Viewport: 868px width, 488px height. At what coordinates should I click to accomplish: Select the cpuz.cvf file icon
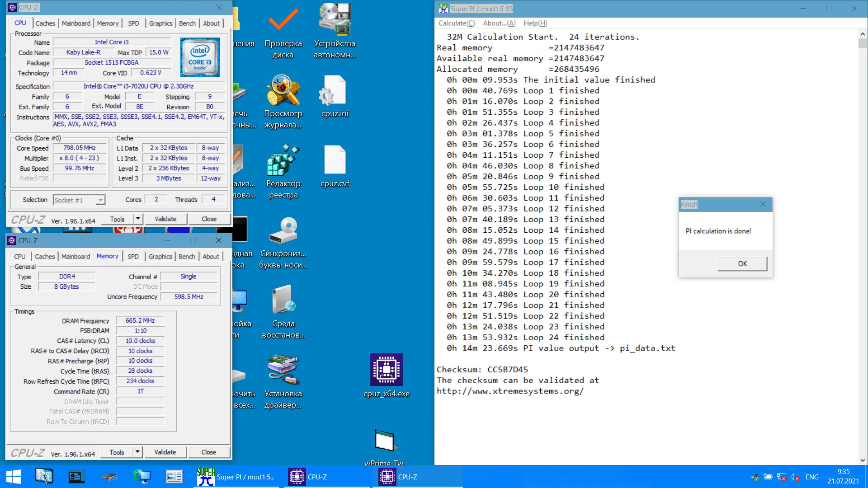(x=335, y=166)
